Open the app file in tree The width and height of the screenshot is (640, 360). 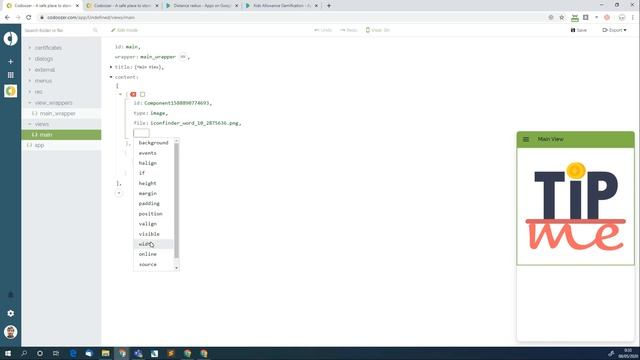coord(39,145)
